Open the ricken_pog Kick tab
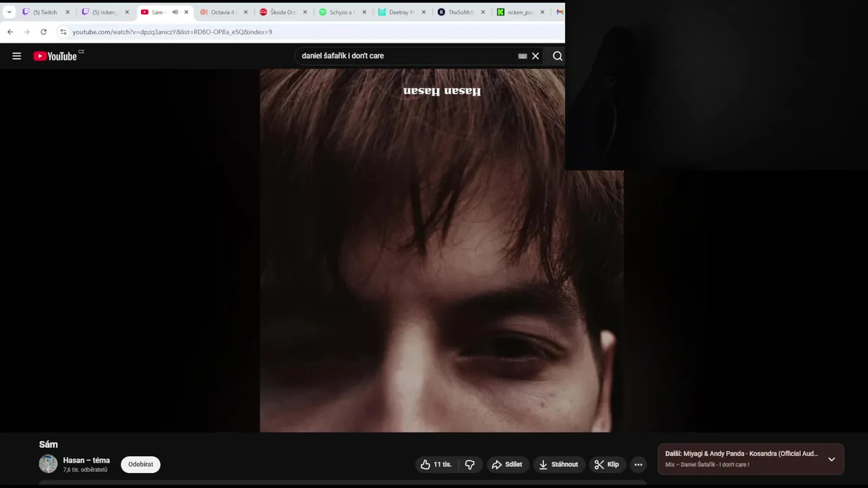The width and height of the screenshot is (868, 488). coord(520,12)
